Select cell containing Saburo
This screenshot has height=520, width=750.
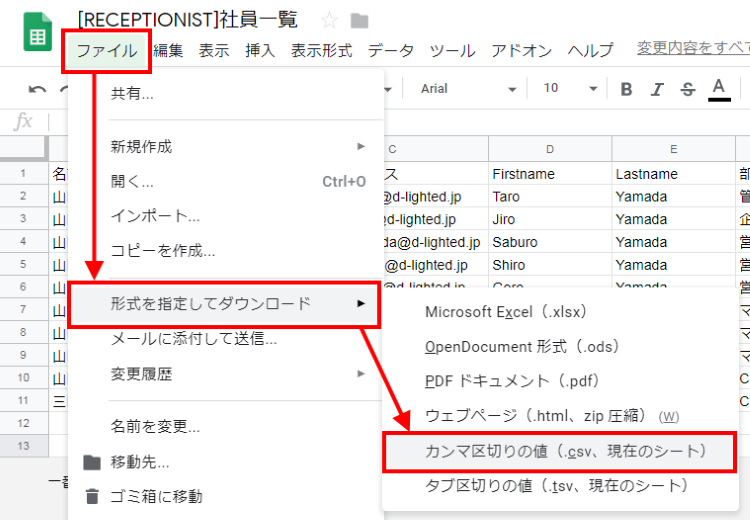[550, 242]
